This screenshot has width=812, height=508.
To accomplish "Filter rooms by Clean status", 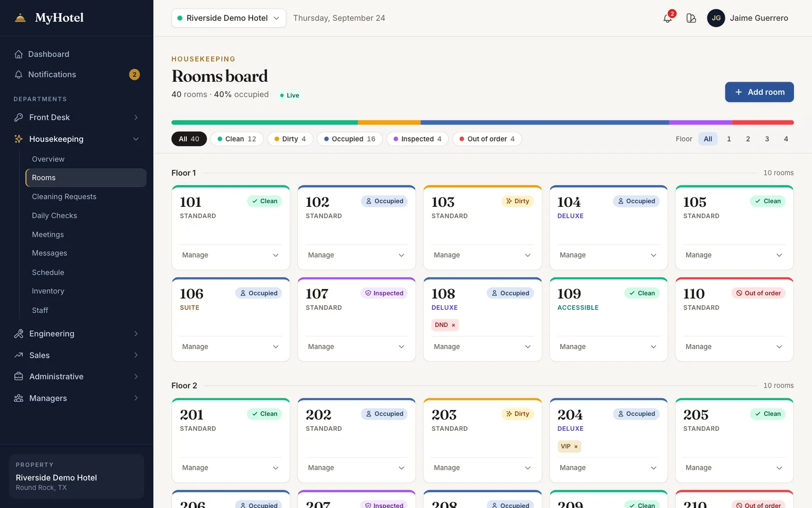I will 237,139.
